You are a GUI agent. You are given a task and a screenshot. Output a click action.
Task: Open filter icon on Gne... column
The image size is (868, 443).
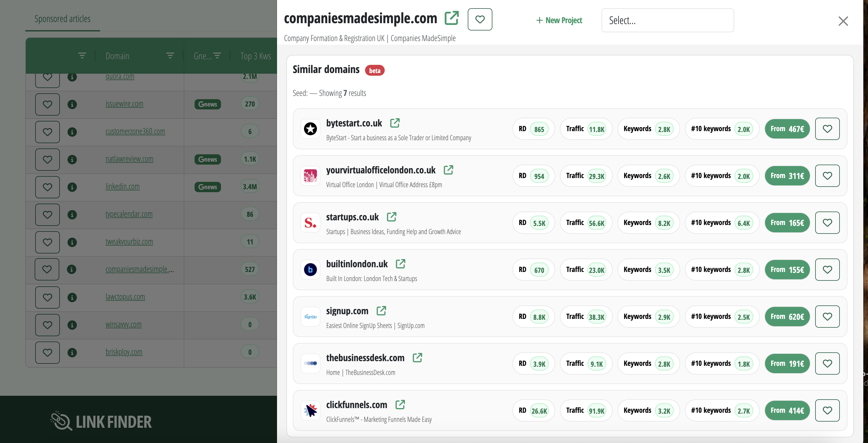(x=217, y=55)
